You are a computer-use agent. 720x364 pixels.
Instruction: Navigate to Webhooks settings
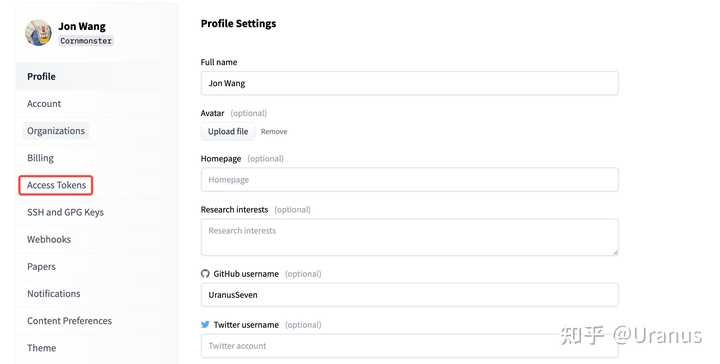pos(49,239)
